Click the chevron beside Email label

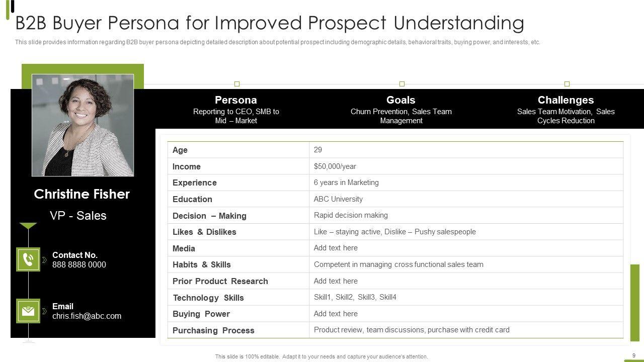(45, 311)
